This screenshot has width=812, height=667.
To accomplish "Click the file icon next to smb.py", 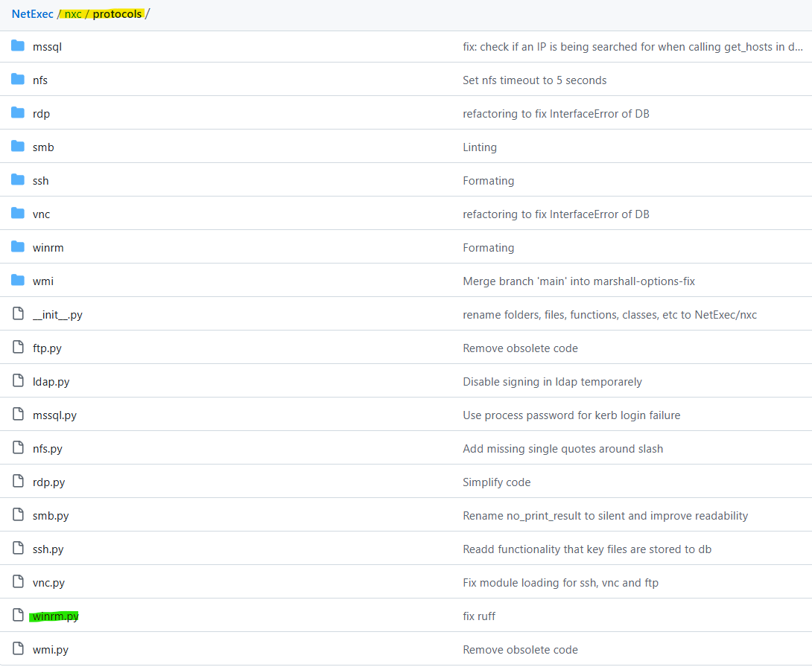I will pyautogui.click(x=18, y=515).
